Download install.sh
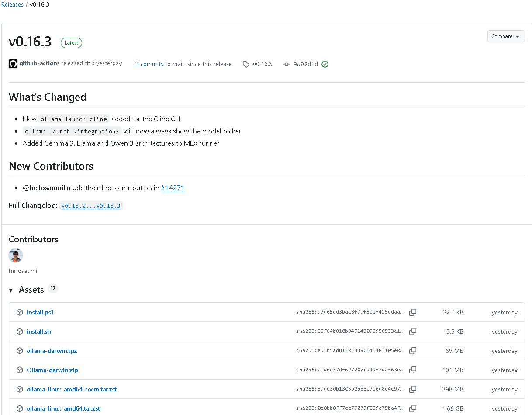The height and width of the screenshot is (415, 532). 39,331
